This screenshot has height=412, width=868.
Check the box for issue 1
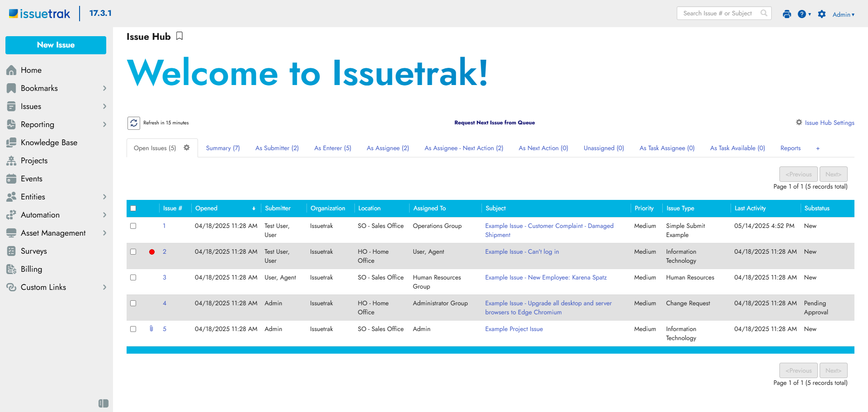(133, 226)
